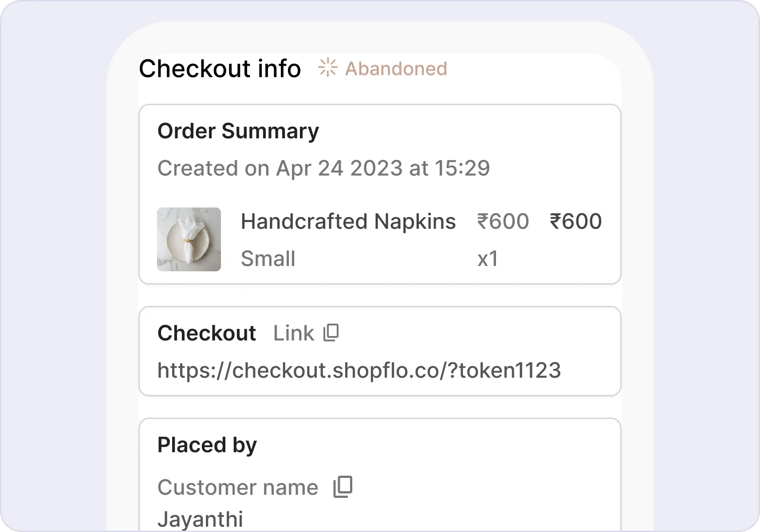Screen dimensions: 760x532
Task: Click the Placed by section header
Action: pos(207,444)
